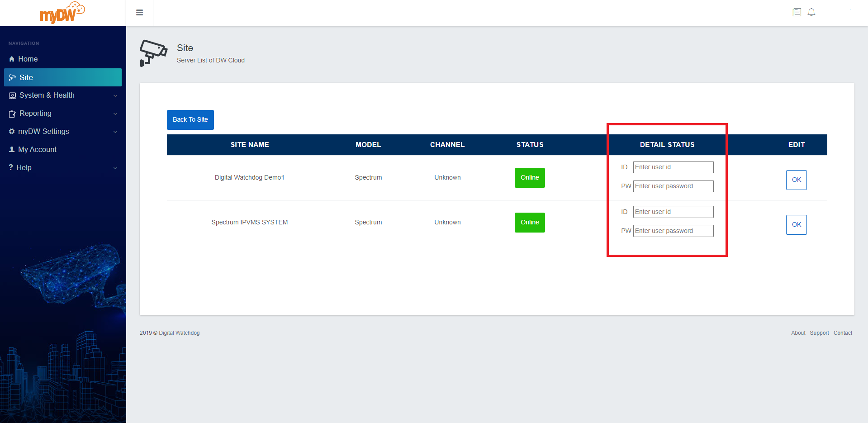The width and height of the screenshot is (868, 423).
Task: Click the SITE NAME column header
Action: (x=250, y=145)
